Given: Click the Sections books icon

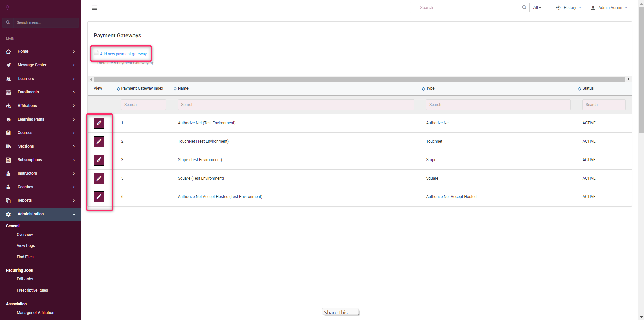Looking at the screenshot, I should pos(8,146).
